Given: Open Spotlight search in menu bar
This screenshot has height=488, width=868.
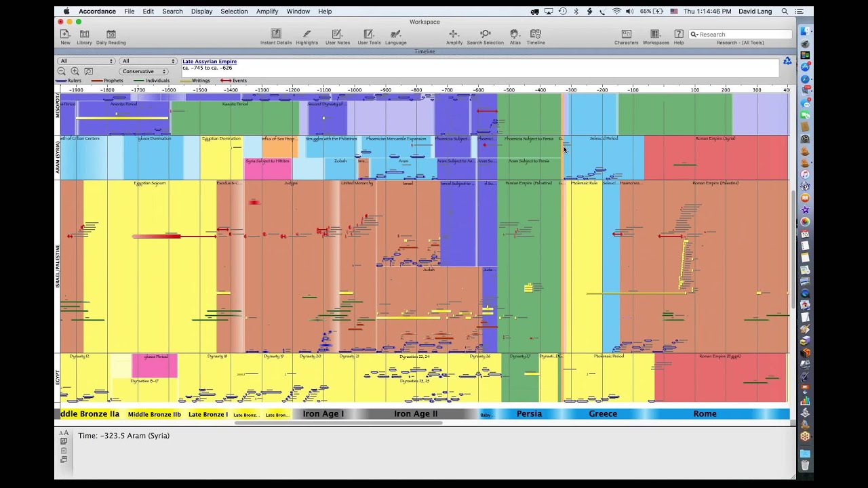Looking at the screenshot, I should click(x=785, y=12).
